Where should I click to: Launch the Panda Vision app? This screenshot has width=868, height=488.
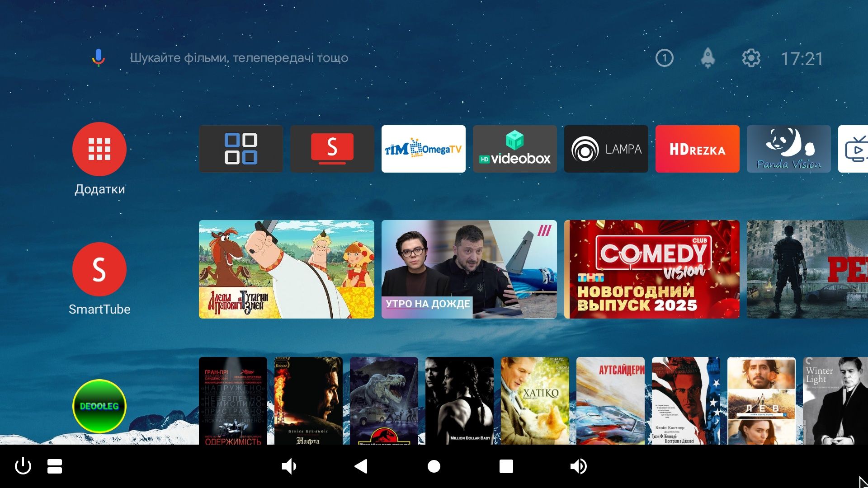(789, 149)
